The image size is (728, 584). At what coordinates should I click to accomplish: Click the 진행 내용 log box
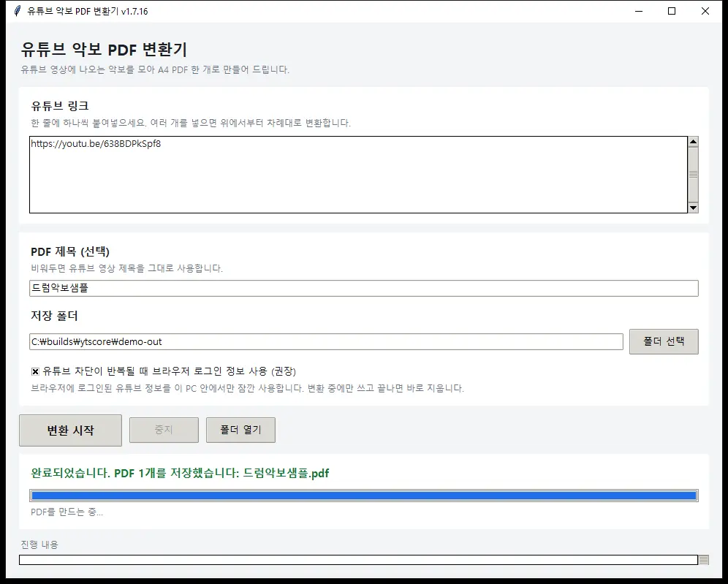pos(358,560)
